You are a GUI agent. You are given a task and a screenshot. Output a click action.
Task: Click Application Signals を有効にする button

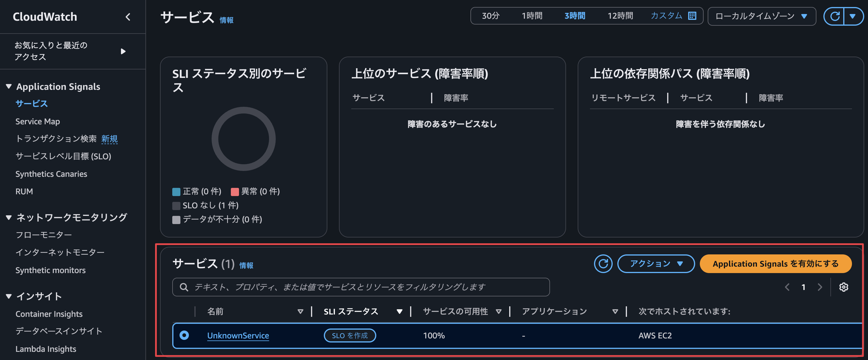pyautogui.click(x=776, y=263)
